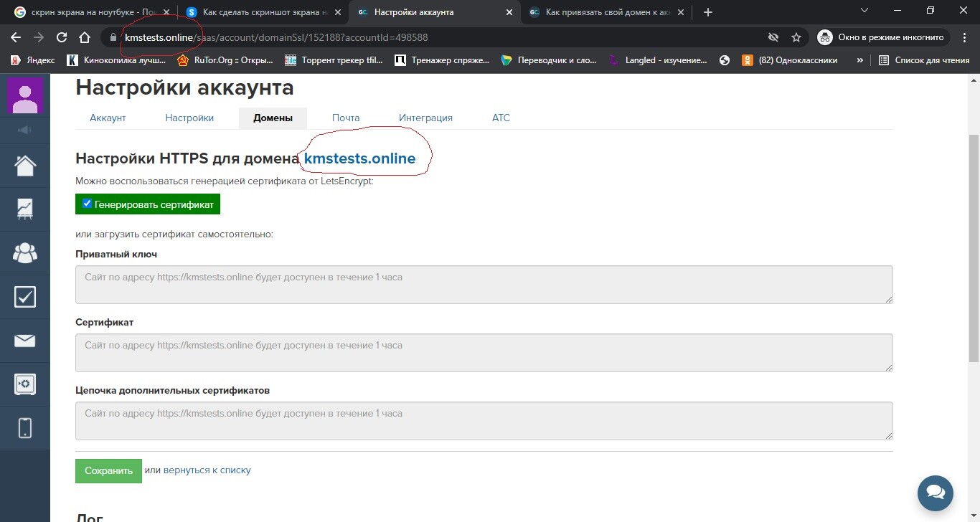Viewport: 980px width, 522px height.
Task: Bookmark this page with star icon
Action: tap(796, 37)
